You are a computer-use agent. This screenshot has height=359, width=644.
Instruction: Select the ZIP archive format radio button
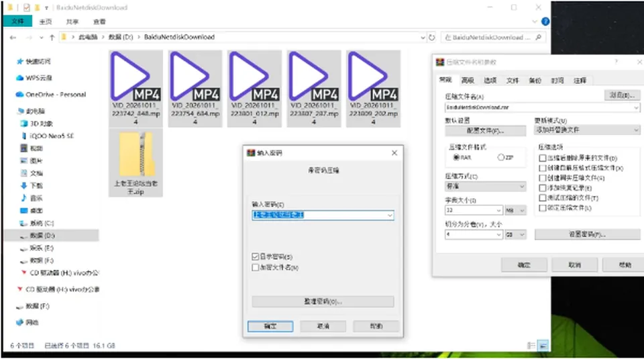500,157
